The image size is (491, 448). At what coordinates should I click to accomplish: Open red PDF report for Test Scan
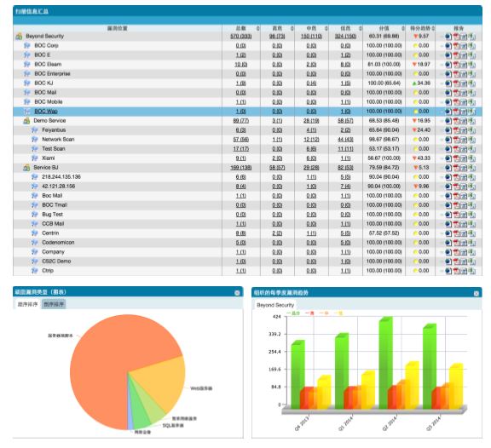click(457, 149)
